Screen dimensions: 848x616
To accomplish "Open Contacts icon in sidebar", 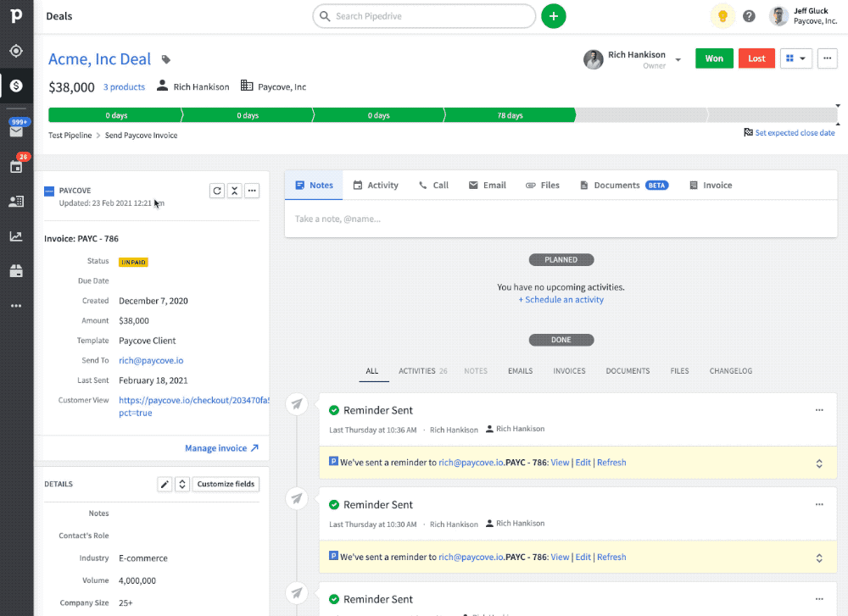I will (16, 202).
